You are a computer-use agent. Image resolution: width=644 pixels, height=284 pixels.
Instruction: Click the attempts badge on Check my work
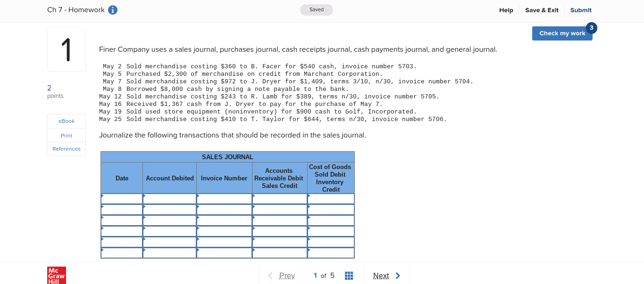592,28
